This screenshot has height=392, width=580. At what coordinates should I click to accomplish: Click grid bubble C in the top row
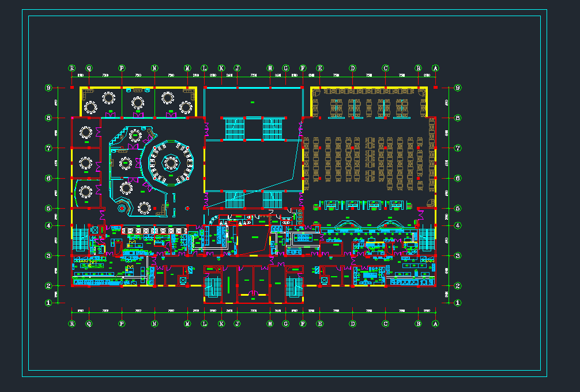coord(386,68)
